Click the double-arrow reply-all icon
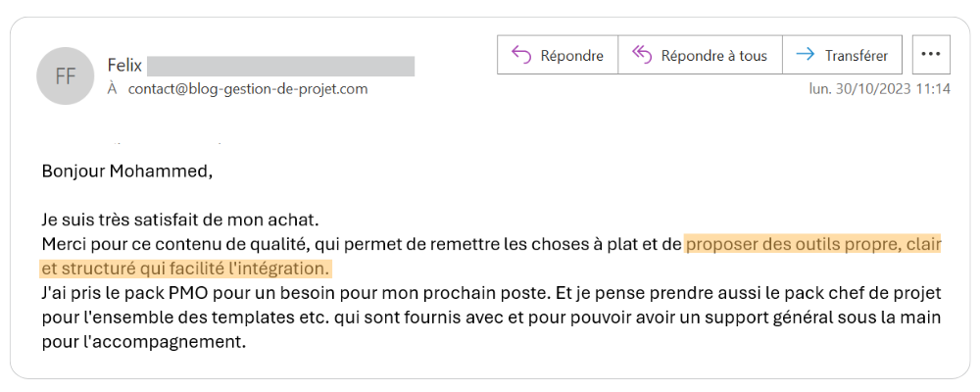 (642, 55)
